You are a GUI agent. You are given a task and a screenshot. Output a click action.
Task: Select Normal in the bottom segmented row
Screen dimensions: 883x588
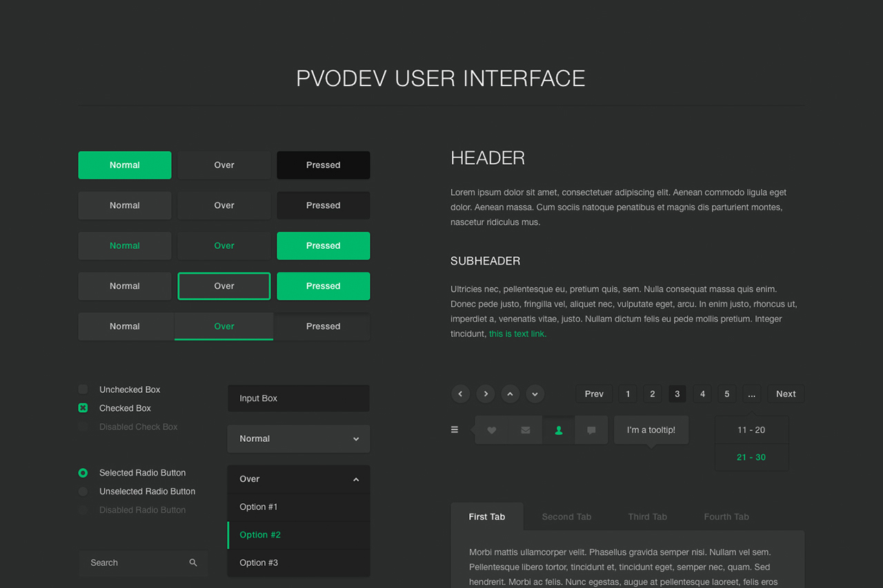coord(126,326)
